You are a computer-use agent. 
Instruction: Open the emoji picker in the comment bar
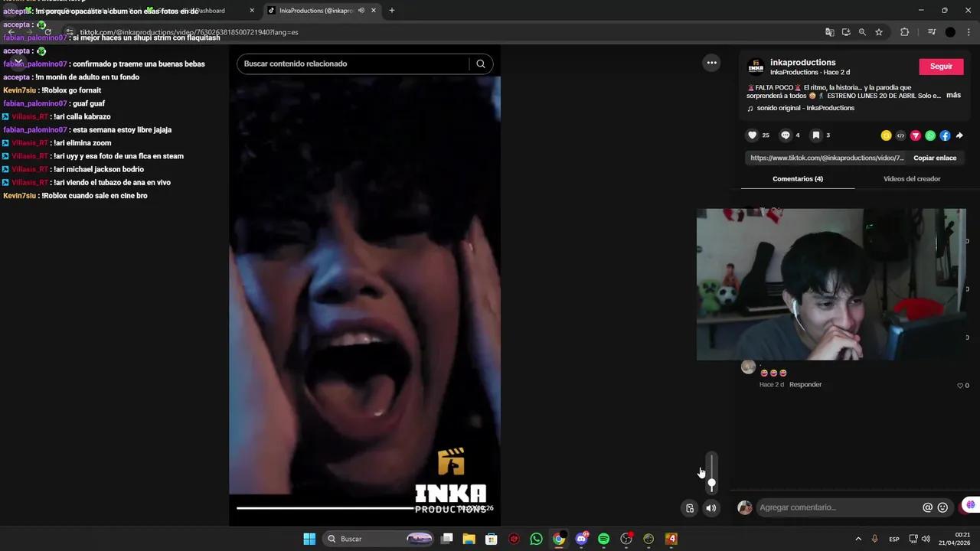click(942, 507)
